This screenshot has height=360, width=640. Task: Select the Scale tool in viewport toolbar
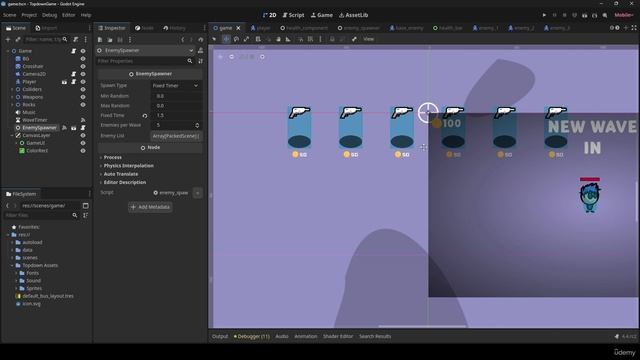246,39
